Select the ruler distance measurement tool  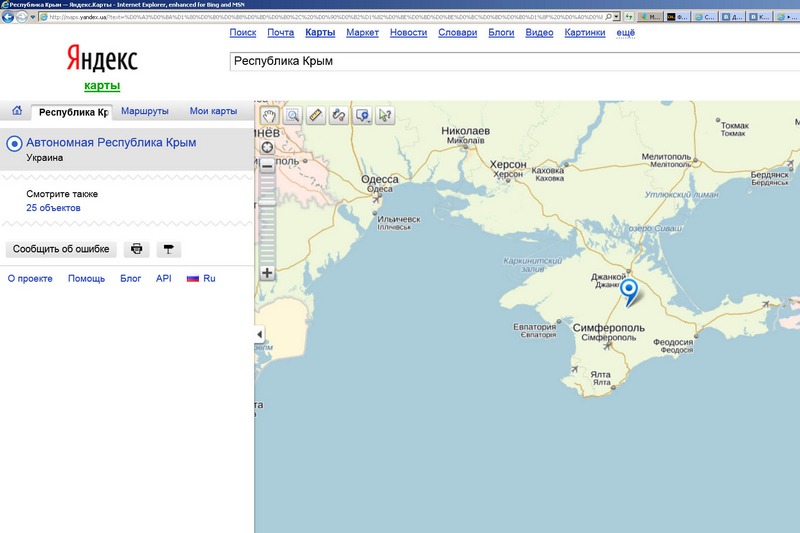(316, 115)
